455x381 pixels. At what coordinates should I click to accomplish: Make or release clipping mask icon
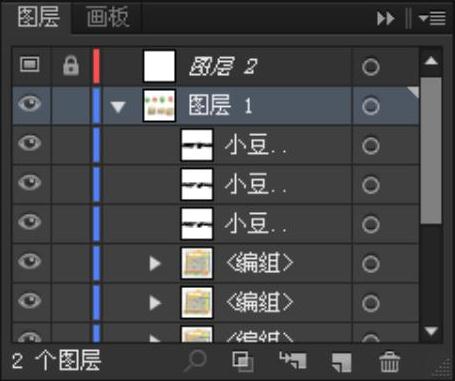pos(242,361)
